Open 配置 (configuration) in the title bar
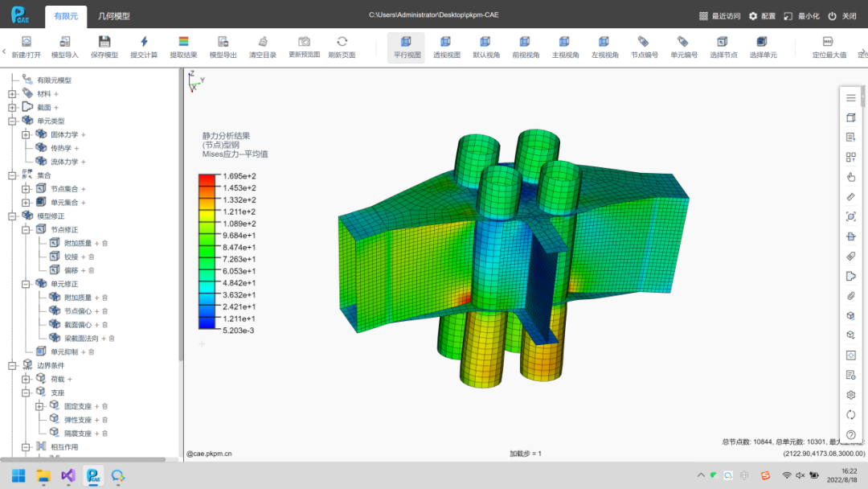 pos(763,16)
